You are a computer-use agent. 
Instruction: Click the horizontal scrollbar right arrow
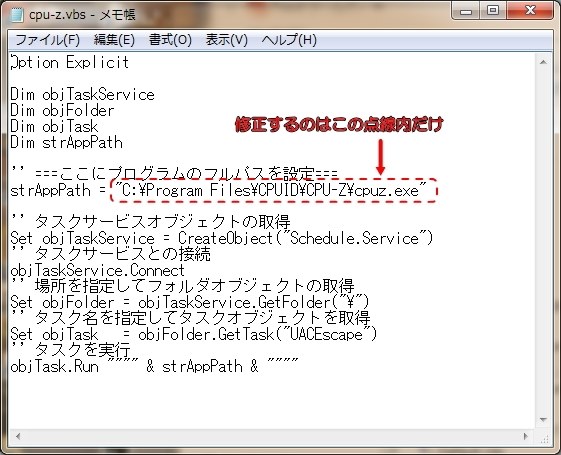click(x=525, y=436)
